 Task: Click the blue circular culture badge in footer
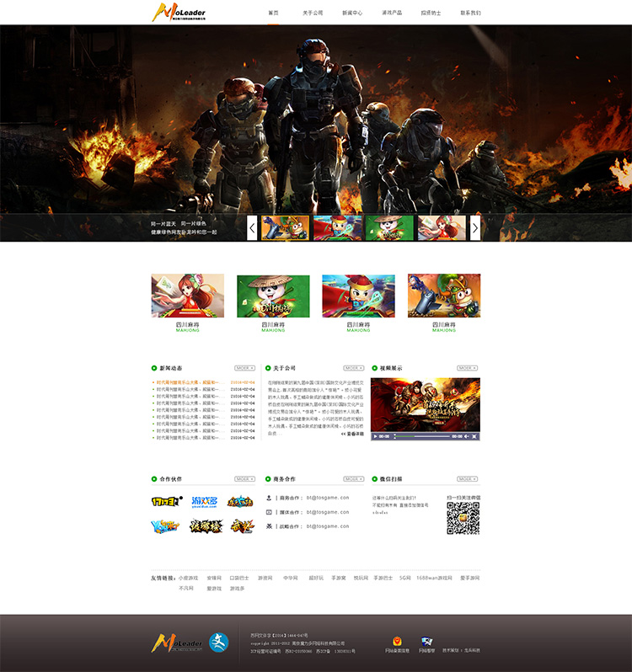click(218, 643)
